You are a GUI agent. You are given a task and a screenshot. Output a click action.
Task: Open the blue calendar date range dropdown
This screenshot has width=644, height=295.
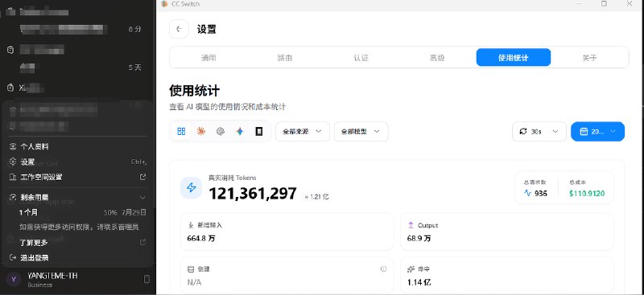pos(597,131)
